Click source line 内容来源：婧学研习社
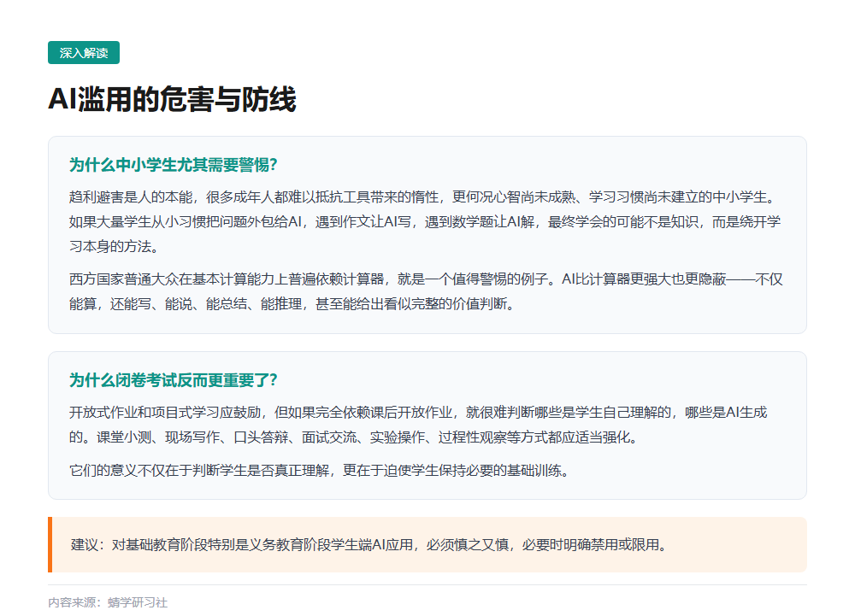The image size is (855, 616). point(108,602)
